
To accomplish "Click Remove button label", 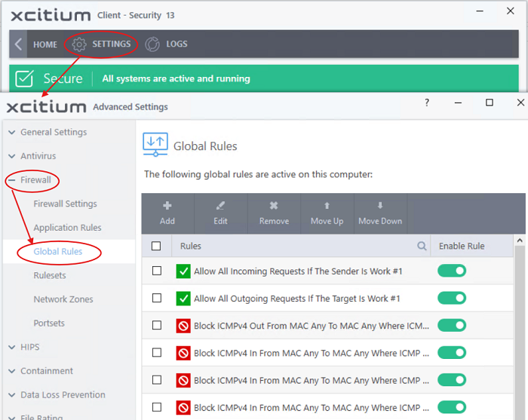I will [274, 221].
